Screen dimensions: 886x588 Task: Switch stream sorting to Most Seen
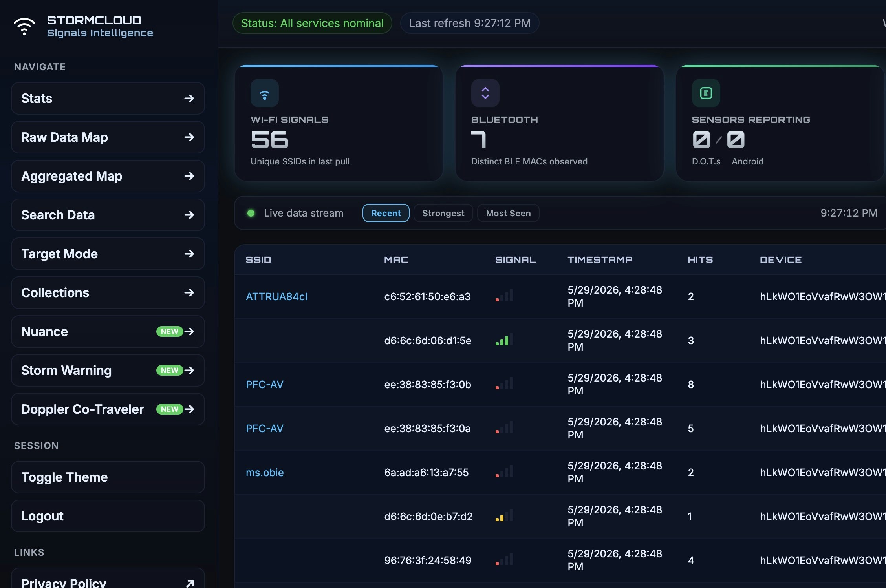click(x=508, y=213)
